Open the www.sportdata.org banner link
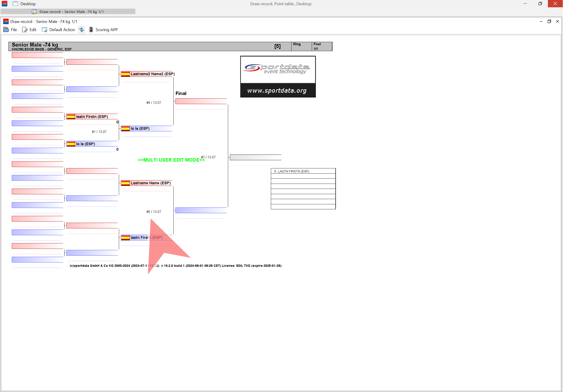This screenshot has width=569, height=392. tap(277, 91)
